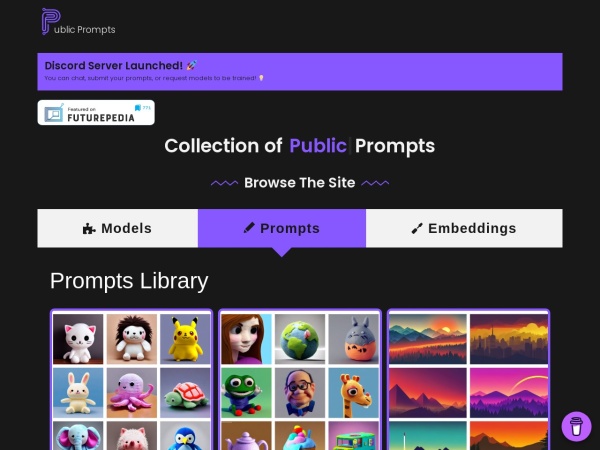This screenshot has height=450, width=600.
Task: Select the purple octopus plush thumbnail
Action: point(132,393)
